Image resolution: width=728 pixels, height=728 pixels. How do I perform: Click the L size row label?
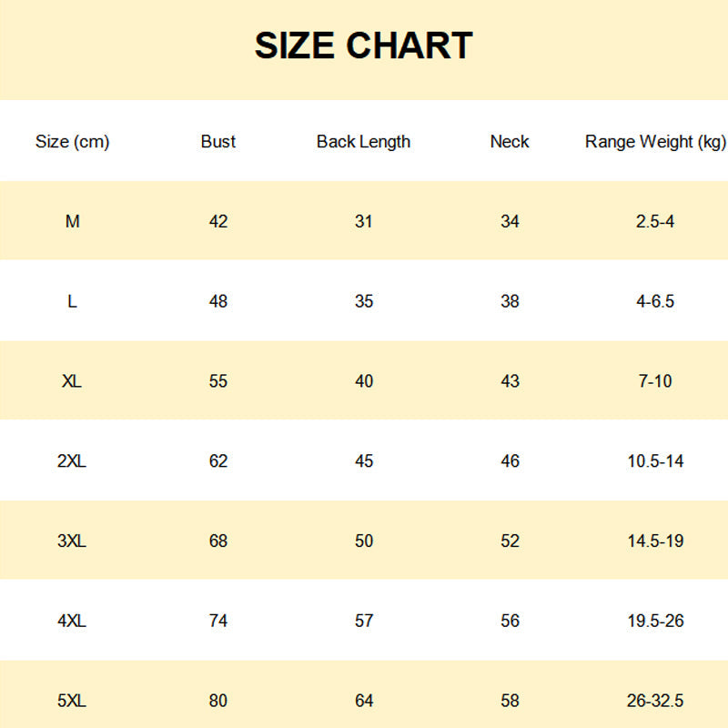point(72,301)
